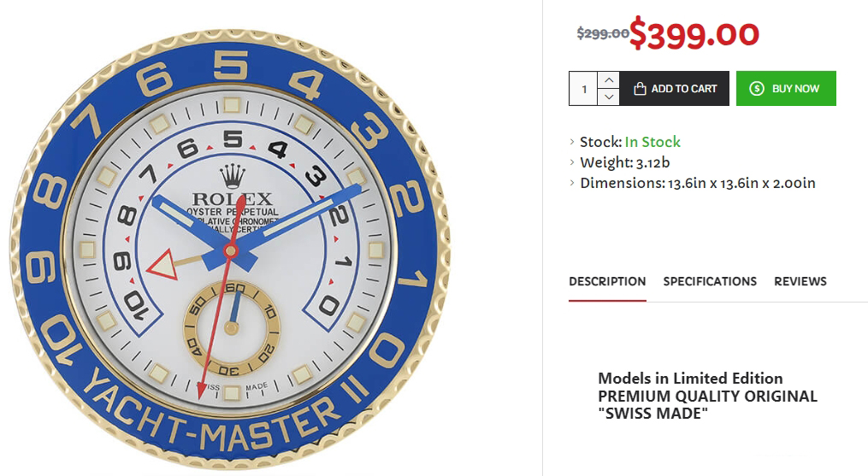Decrease quantity with the down arrow

click(x=608, y=97)
